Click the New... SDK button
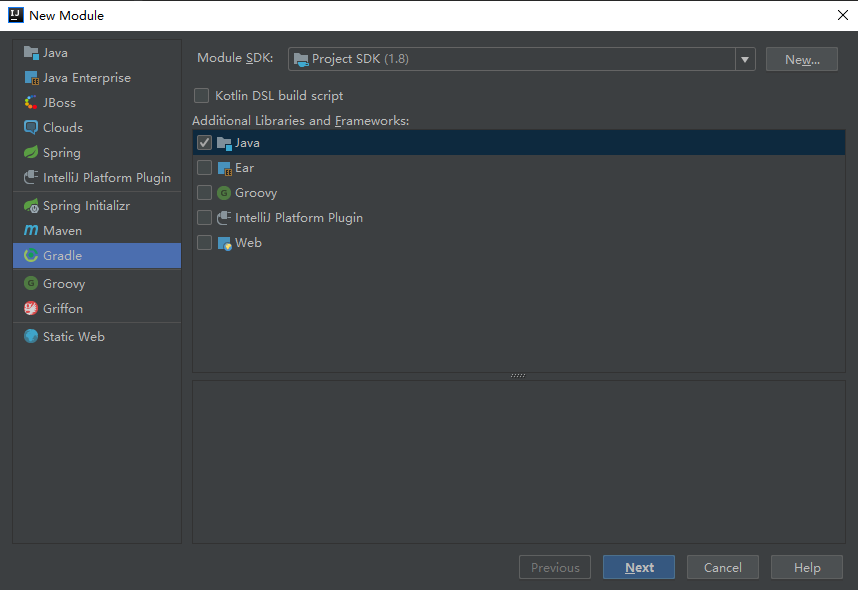This screenshot has width=858, height=590. pos(802,59)
